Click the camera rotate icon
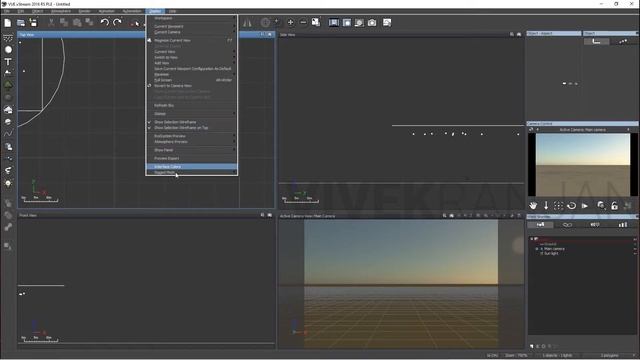Viewport: 640px width, 360px height. [571, 205]
